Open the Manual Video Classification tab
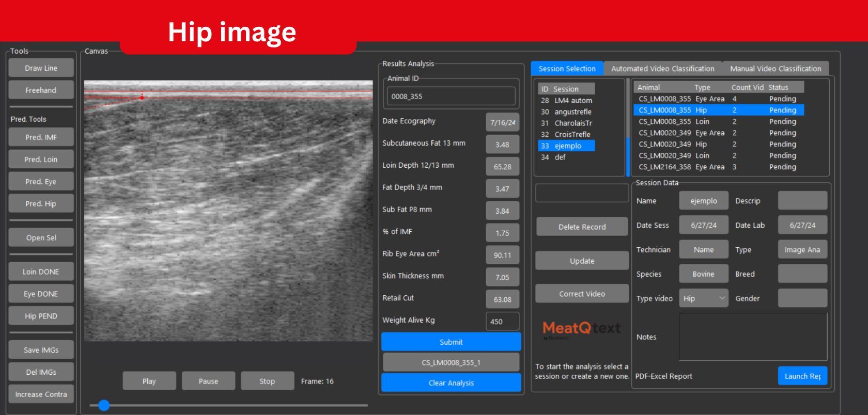Screen dimensions: 868x415 [775, 69]
